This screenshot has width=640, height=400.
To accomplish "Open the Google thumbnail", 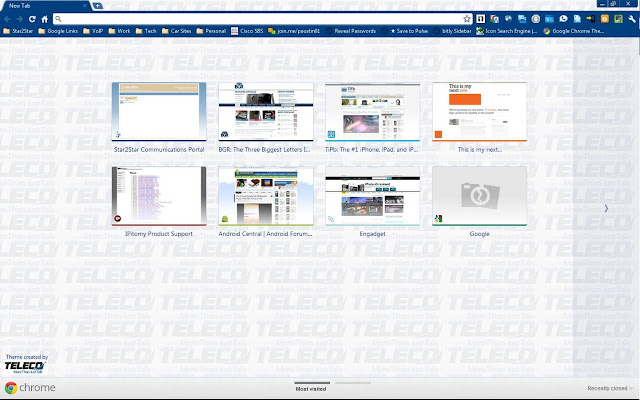I will (479, 196).
